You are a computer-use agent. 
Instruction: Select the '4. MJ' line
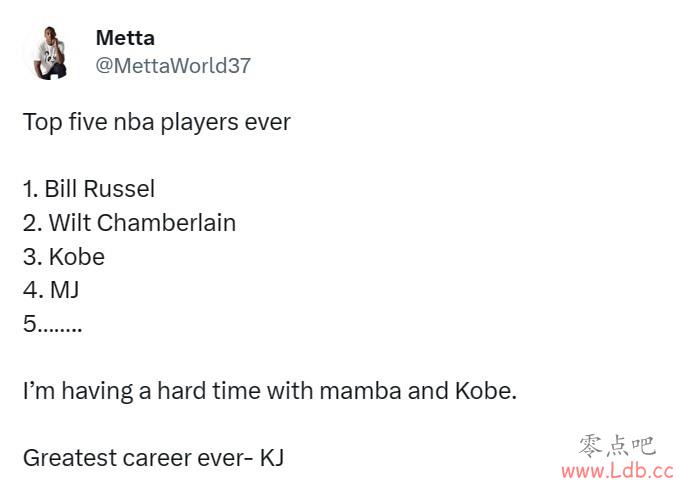pyautogui.click(x=51, y=290)
